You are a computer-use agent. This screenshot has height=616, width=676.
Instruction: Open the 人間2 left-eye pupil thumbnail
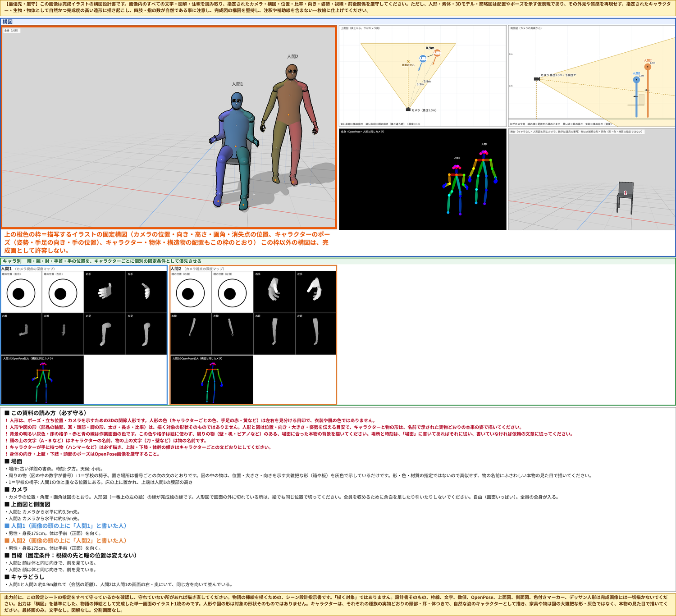233,292
